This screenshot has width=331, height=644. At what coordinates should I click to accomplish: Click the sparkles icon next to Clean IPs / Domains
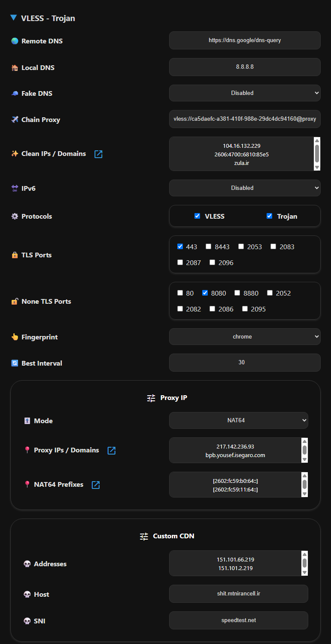coord(15,153)
